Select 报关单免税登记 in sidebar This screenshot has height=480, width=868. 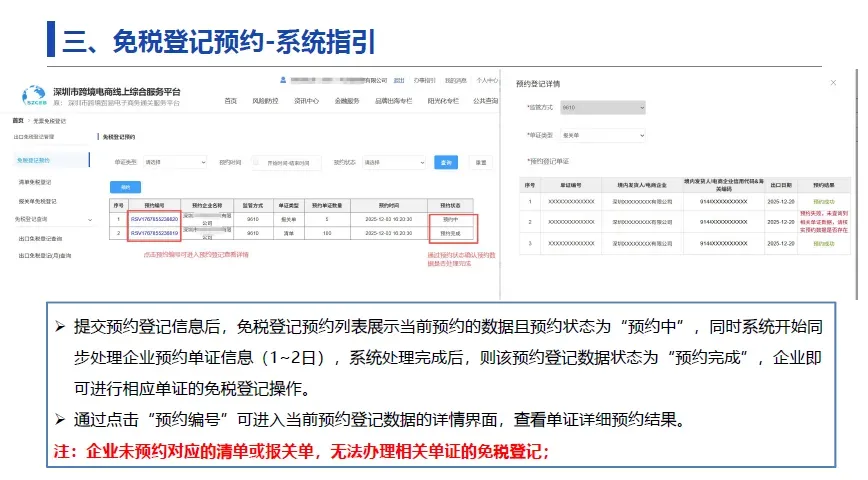[38, 202]
